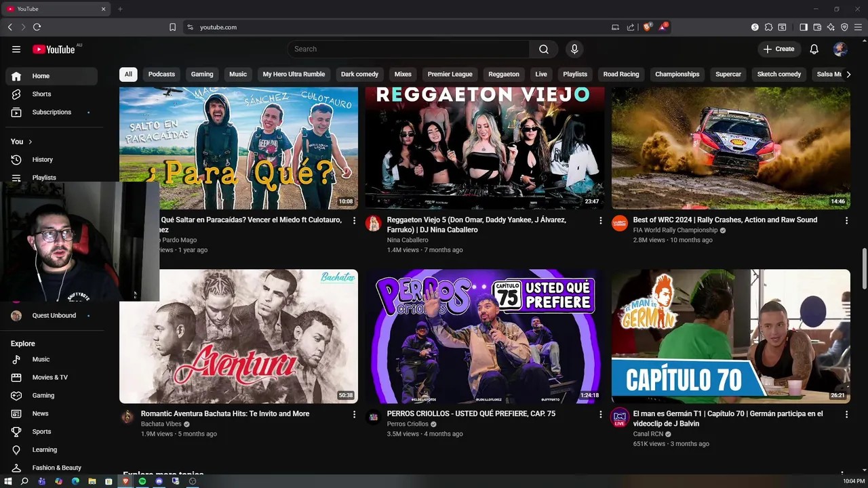868x488 pixels.
Task: Open the notifications bell
Action: tap(814, 49)
